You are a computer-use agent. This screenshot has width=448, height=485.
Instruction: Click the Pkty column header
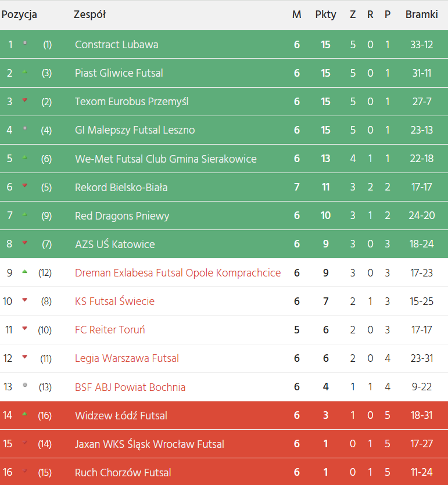[325, 15]
